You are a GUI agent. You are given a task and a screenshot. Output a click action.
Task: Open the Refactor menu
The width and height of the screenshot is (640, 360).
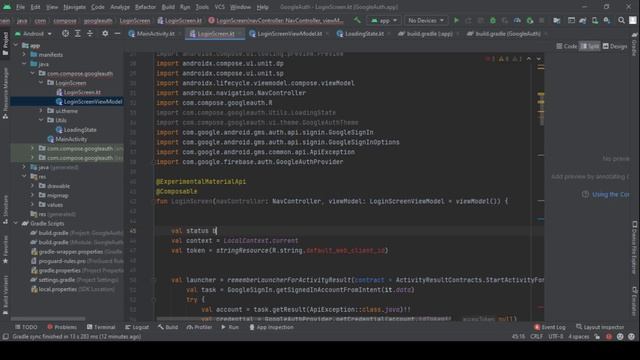[x=145, y=7]
